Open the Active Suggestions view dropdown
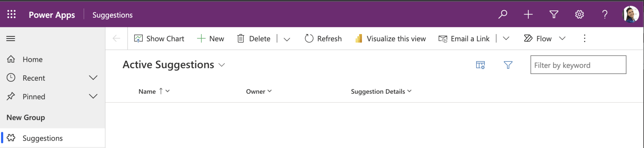Viewport: 644px width, 148px height. 222,65
